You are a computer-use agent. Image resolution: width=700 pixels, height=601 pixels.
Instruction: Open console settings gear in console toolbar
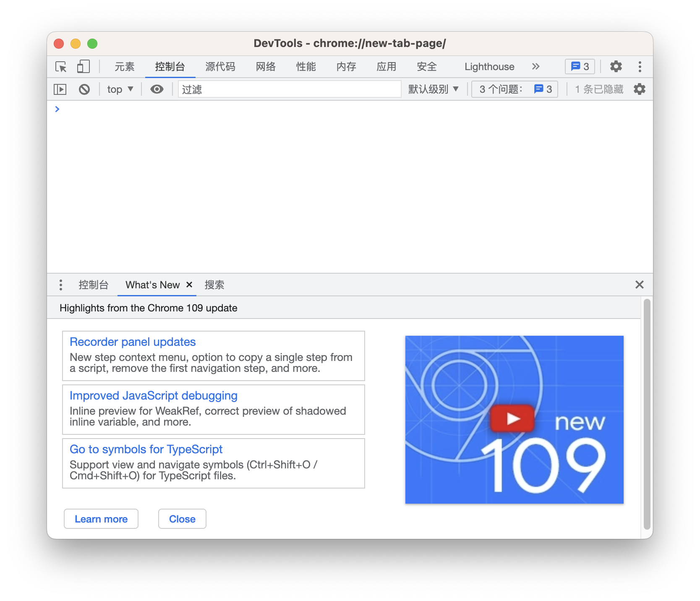click(x=639, y=89)
